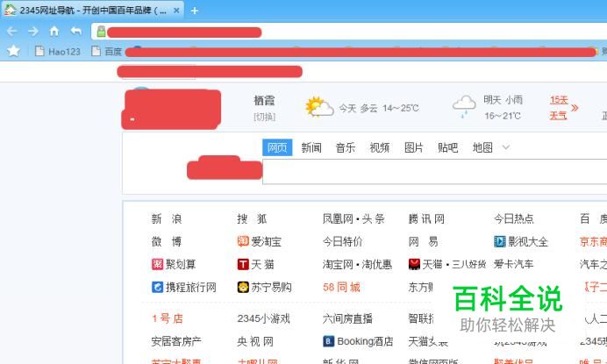Open the 百度 bookmark

click(107, 51)
